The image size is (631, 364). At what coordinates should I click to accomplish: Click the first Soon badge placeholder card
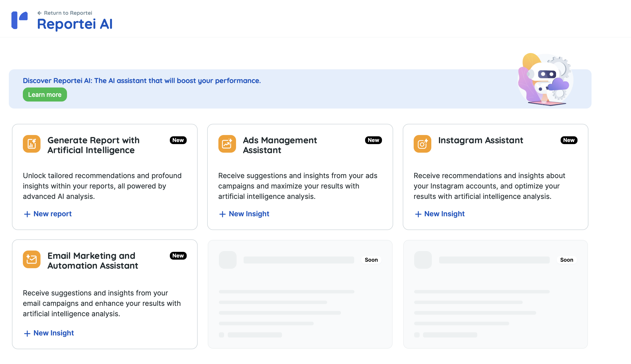point(371,260)
